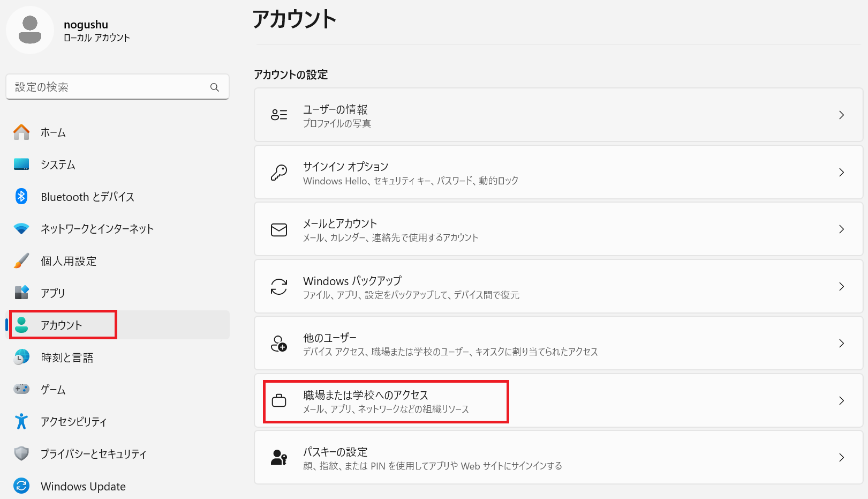Click the mail envelope icon
Image resolution: width=868 pixels, height=499 pixels.
coord(279,229)
